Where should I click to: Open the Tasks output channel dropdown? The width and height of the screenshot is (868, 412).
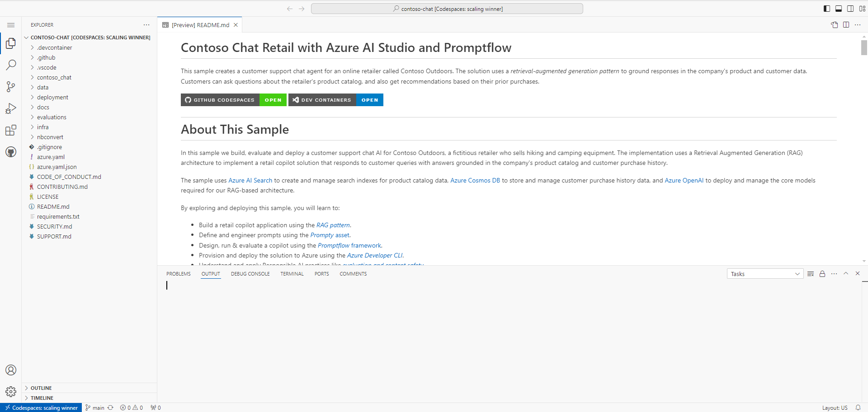[x=765, y=274]
